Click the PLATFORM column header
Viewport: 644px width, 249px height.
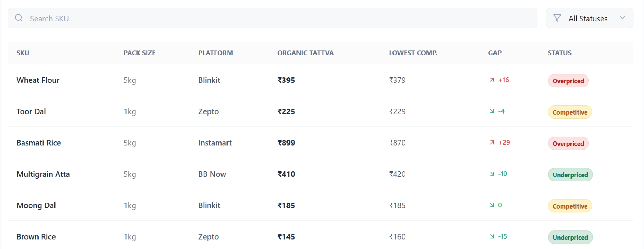[x=216, y=53]
